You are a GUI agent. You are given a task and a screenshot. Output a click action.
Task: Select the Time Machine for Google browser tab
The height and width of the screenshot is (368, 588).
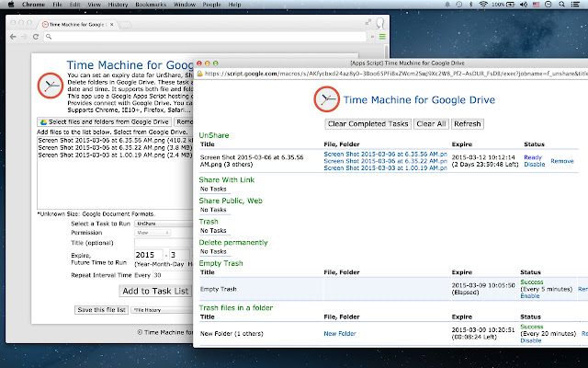pos(77,25)
